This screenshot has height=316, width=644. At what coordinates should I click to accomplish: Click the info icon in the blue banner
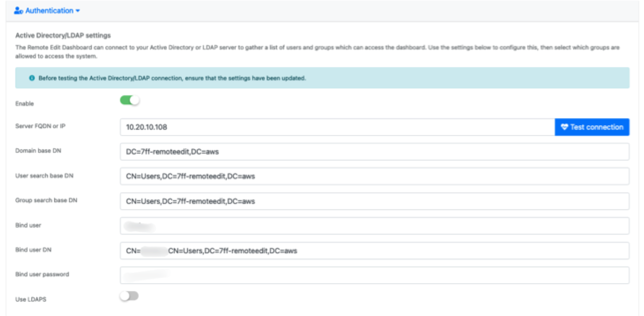32,78
